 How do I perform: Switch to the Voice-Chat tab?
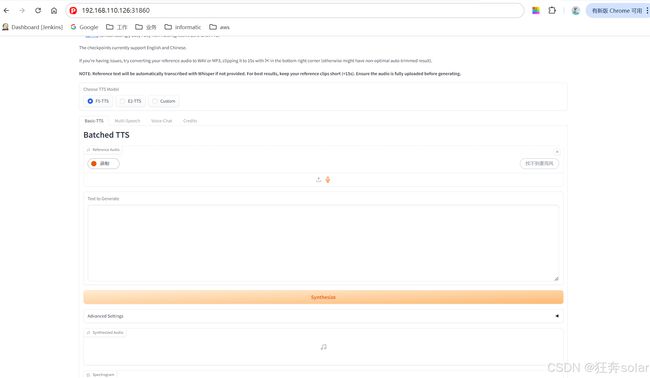pos(161,121)
